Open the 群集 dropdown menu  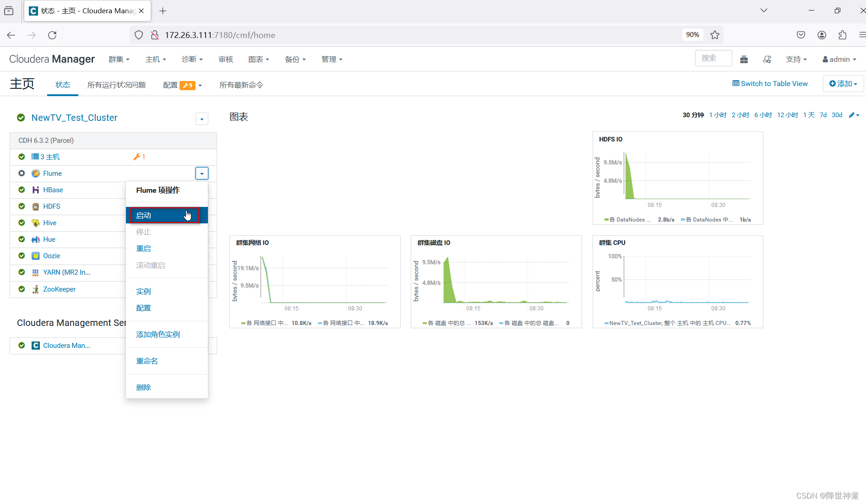(x=119, y=60)
